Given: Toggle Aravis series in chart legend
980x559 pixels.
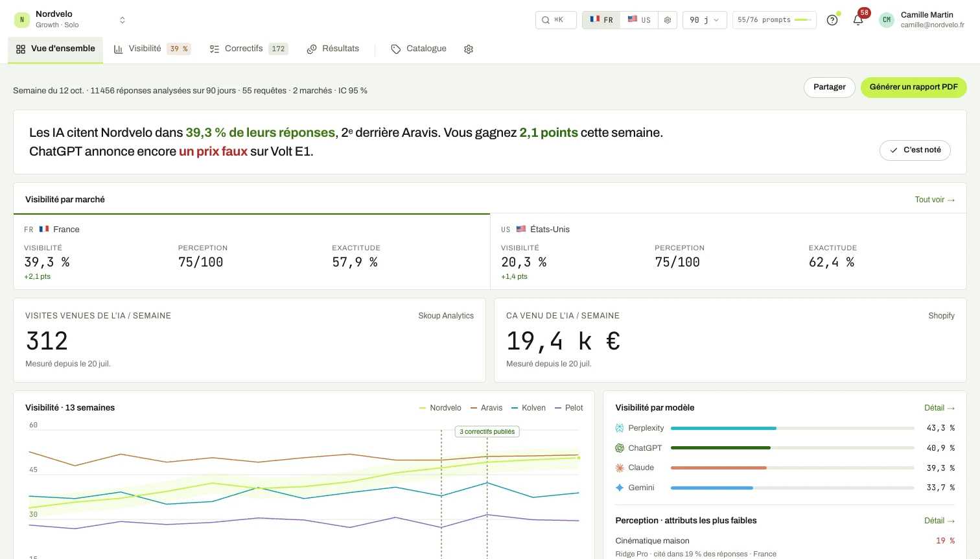Looking at the screenshot, I should pyautogui.click(x=486, y=408).
